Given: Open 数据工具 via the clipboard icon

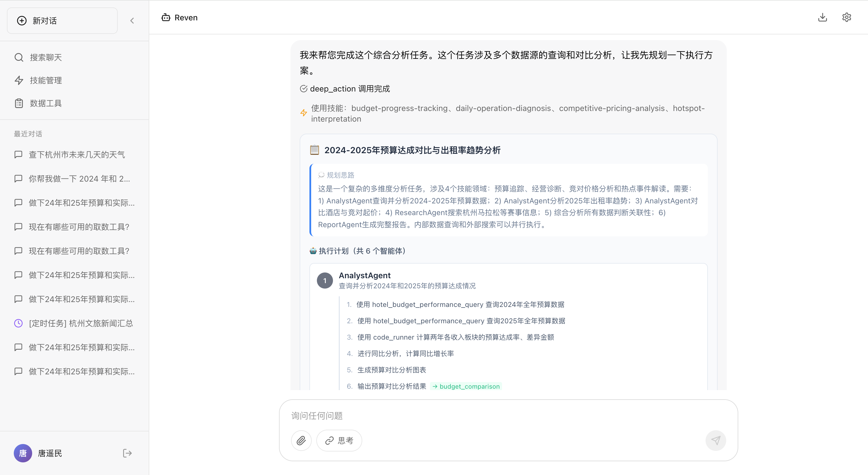Looking at the screenshot, I should point(19,103).
